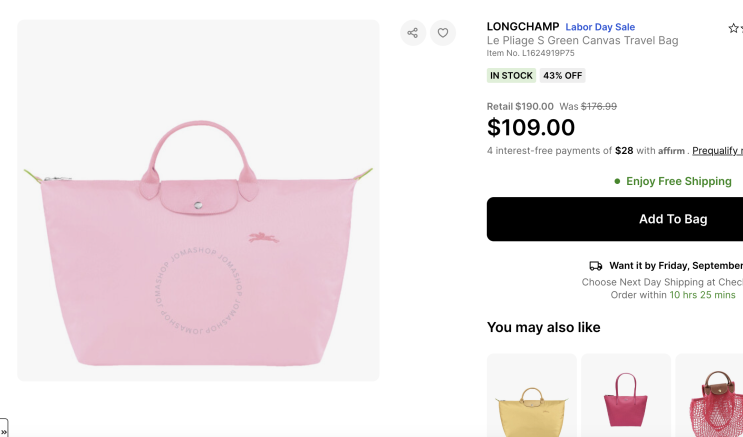Click the IN STOCK badge

click(511, 76)
